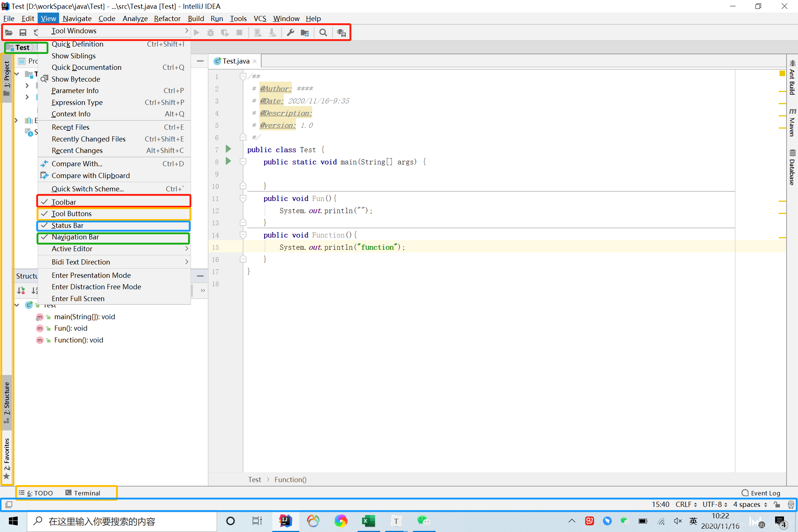
Task: Click the warning stripe mark beside line 15
Action: coord(782,237)
